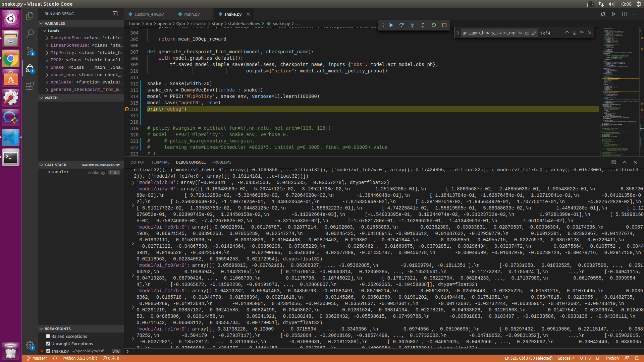644x362 pixels.
Task: Click the find input text field
Action: coord(489,33)
